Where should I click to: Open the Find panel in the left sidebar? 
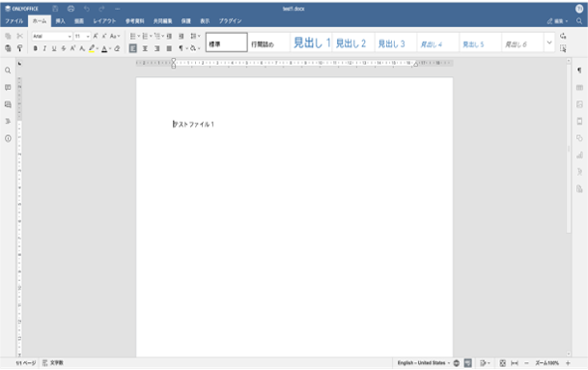tap(8, 71)
